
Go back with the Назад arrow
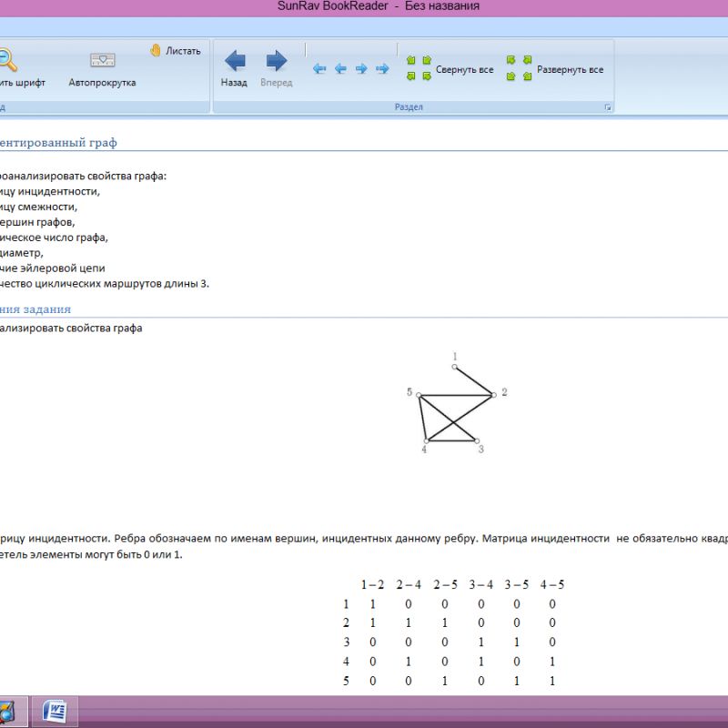234,68
